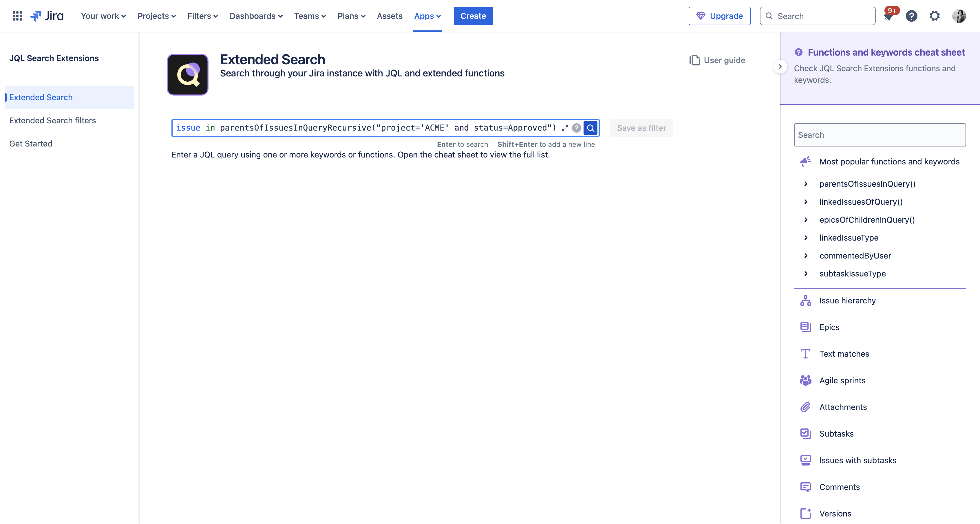Screen dimensions: 980x524
Task: Expand commentedByUser entry
Action: point(805,256)
